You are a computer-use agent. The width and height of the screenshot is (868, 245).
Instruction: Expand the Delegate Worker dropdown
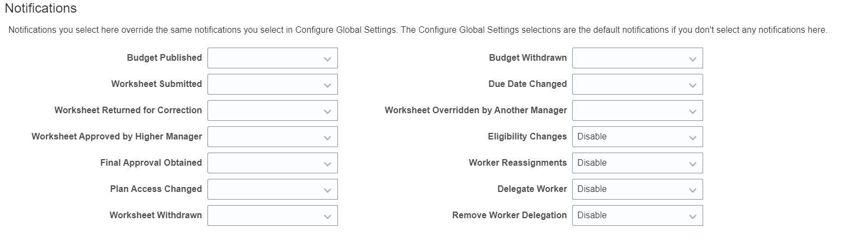coord(637,189)
